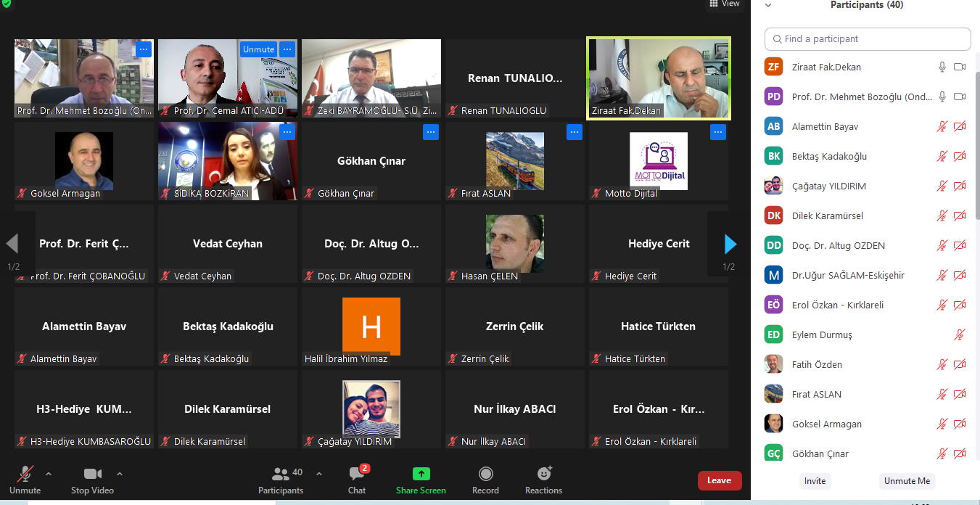
Task: Go to next page of video gallery
Action: (730, 244)
